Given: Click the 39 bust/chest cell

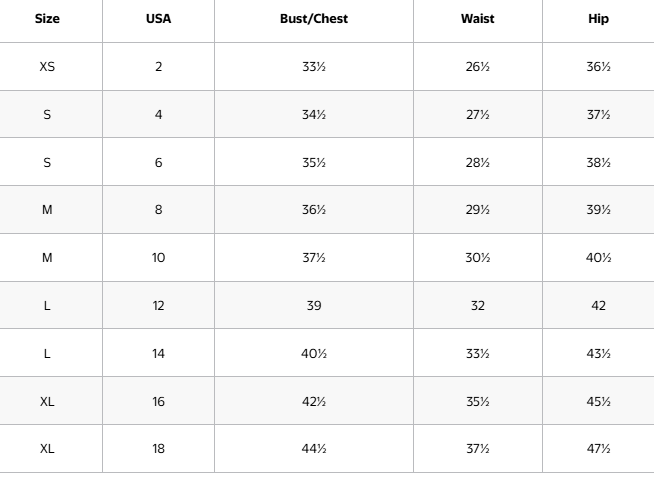Looking at the screenshot, I should pyautogui.click(x=314, y=306).
